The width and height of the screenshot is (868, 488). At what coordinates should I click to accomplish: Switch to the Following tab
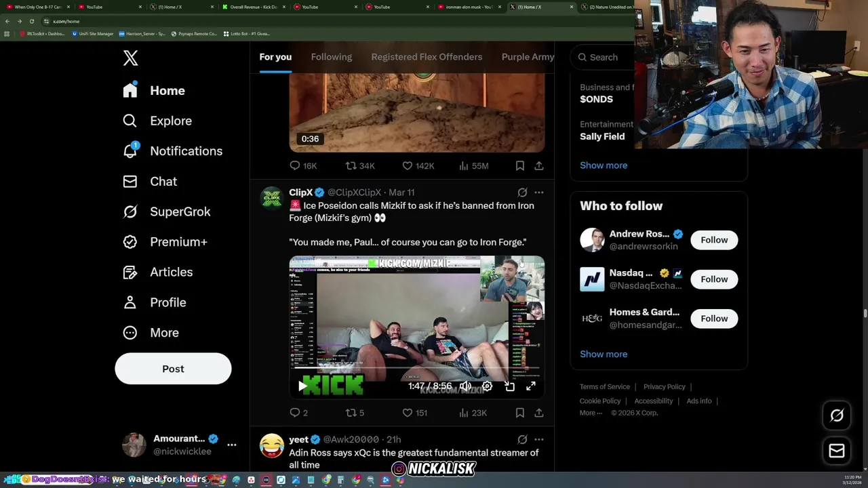click(332, 57)
